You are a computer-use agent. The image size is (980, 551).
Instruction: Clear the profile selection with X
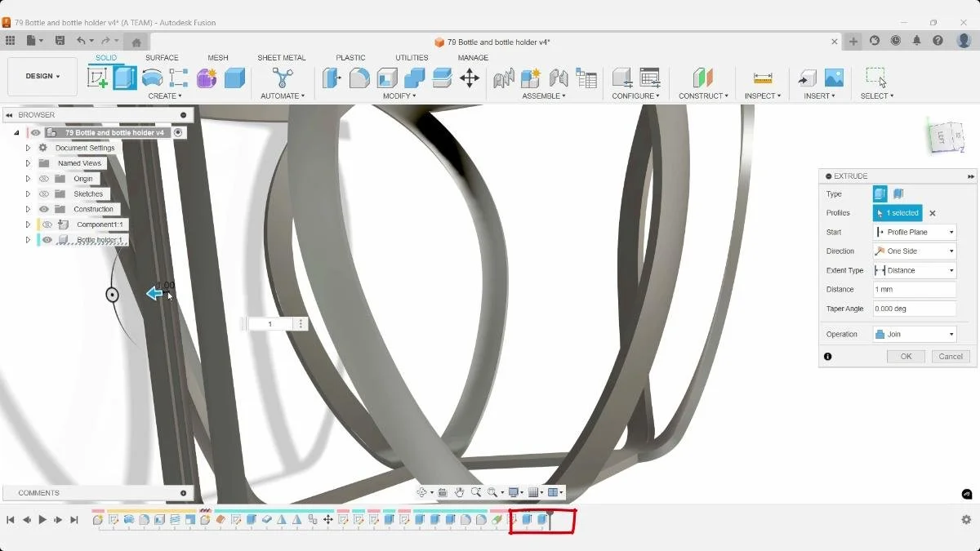[933, 213]
